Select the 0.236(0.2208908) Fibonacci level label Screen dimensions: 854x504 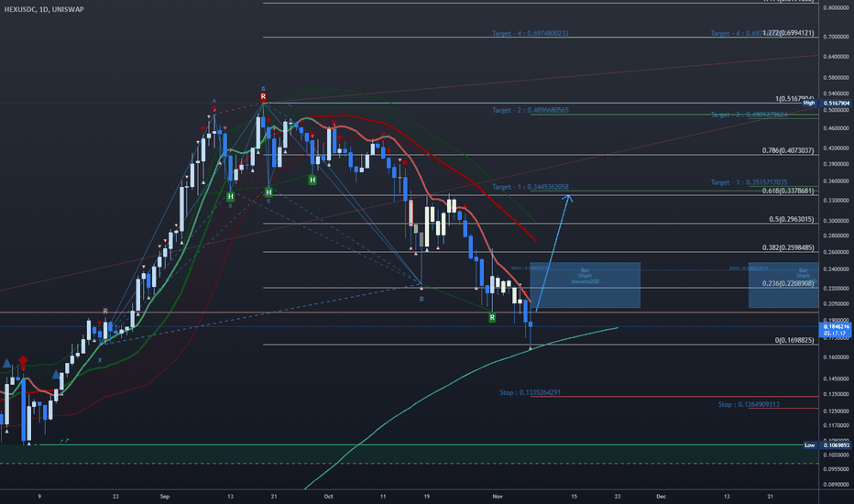pos(788,283)
